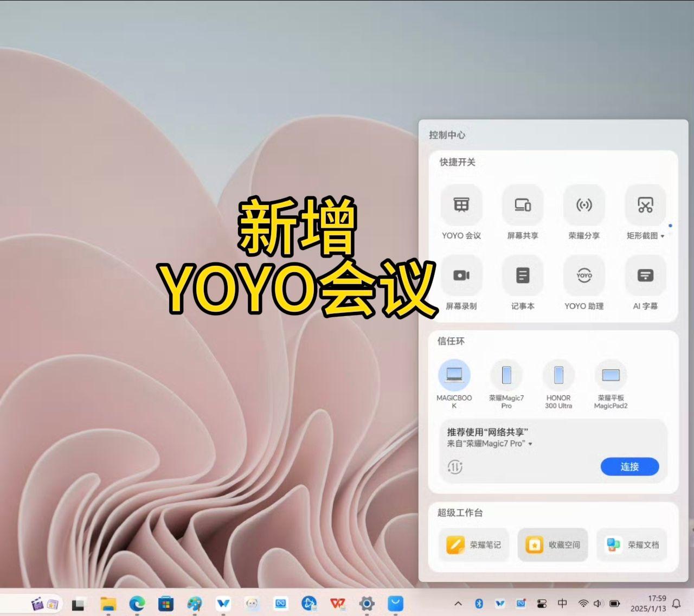Select 荣耀Magic7 Pro device
This screenshot has height=616, width=694.
(506, 375)
